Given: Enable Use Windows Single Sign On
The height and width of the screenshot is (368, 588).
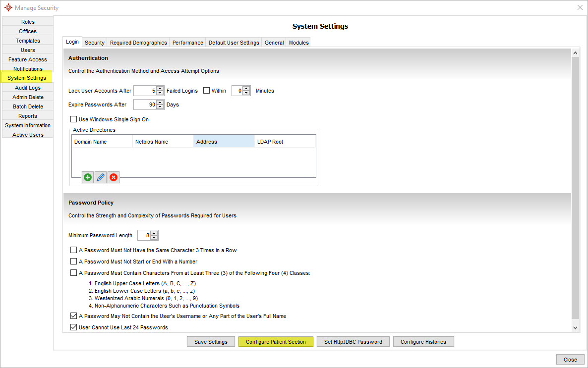Looking at the screenshot, I should click(x=74, y=119).
